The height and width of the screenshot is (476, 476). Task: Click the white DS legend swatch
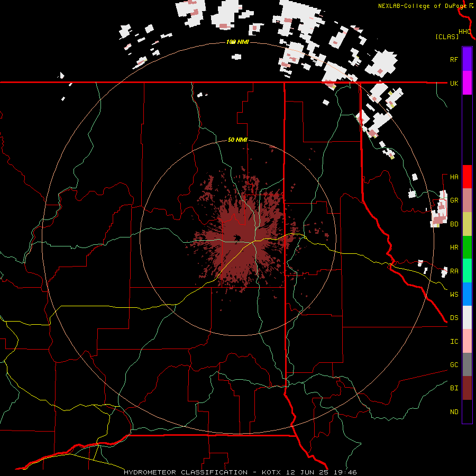[x=467, y=317]
